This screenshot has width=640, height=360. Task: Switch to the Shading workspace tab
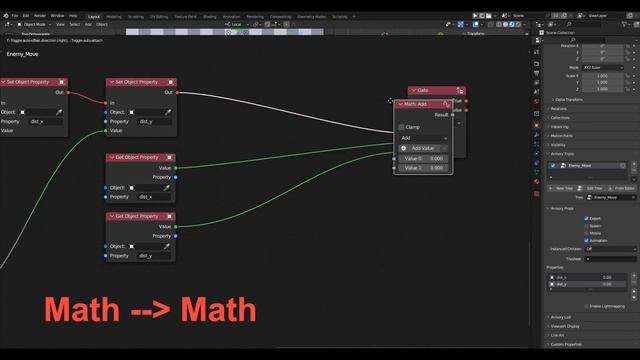click(x=209, y=17)
